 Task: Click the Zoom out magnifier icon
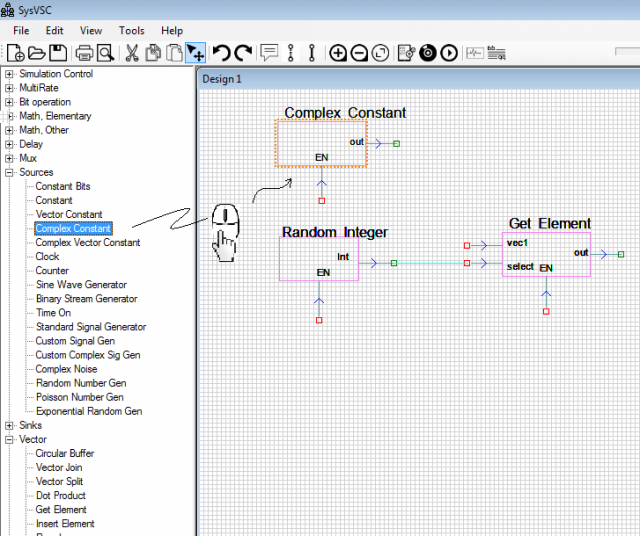click(359, 53)
